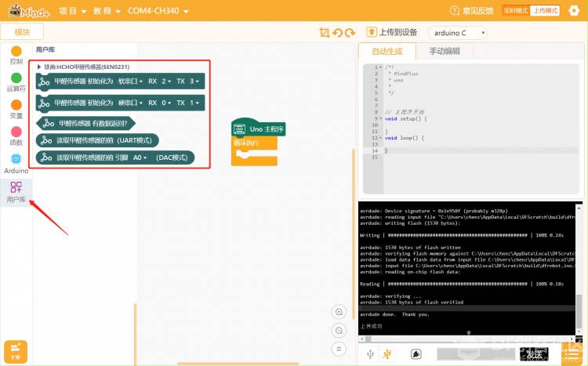Click the console scroll up arrow
The height and width of the screenshot is (366, 588).
[x=579, y=208]
